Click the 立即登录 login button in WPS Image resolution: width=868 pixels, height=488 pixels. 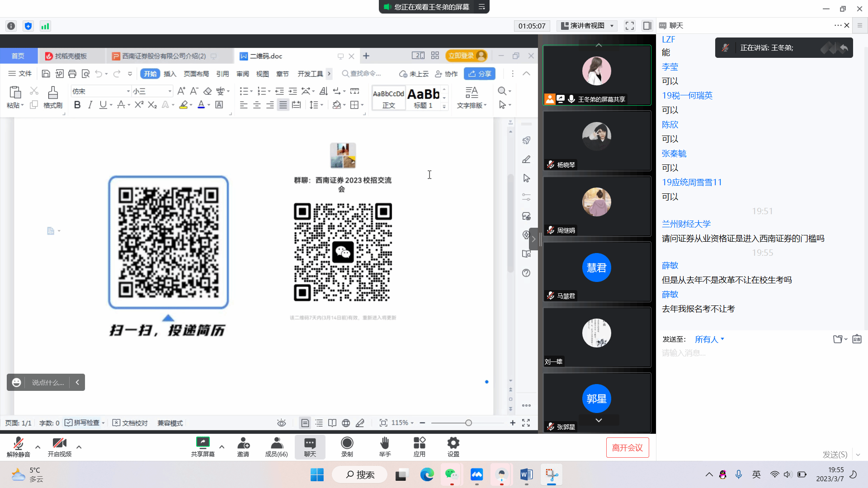466,56
